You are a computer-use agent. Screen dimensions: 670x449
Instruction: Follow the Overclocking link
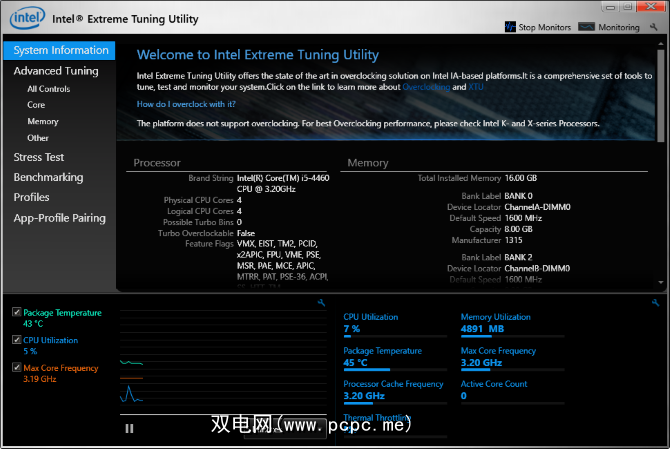pyautogui.click(x=426, y=87)
